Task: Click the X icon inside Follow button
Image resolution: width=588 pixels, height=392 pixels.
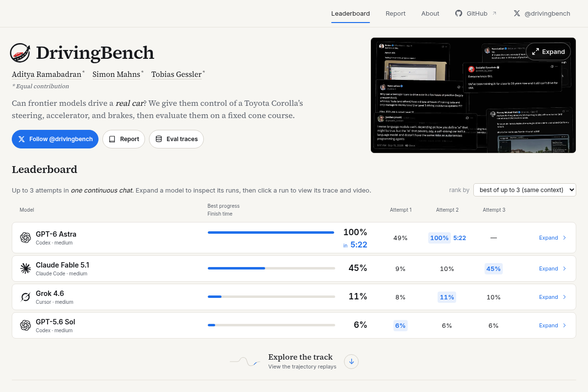Action: point(22,139)
